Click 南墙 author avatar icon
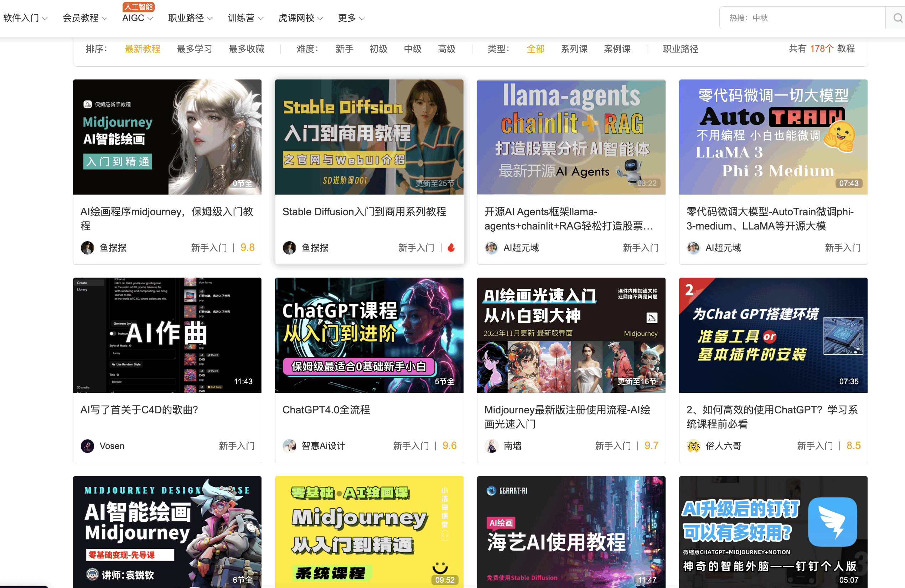The image size is (905, 588). [491, 446]
